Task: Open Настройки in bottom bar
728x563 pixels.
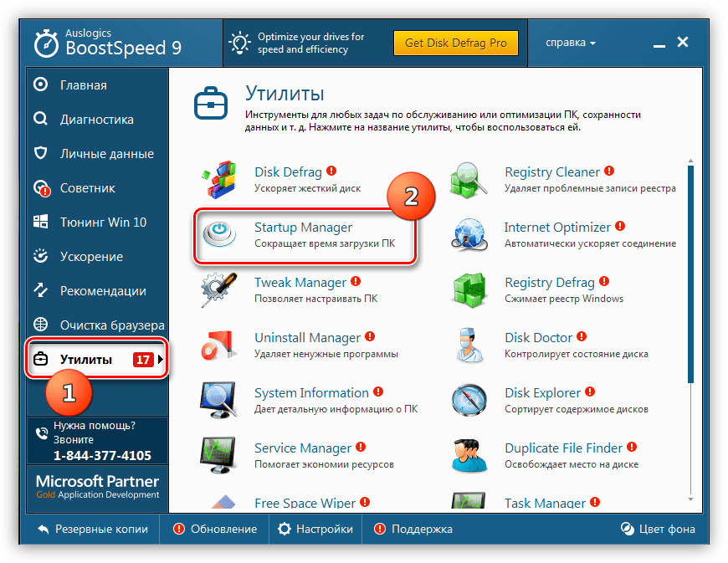Action: pyautogui.click(x=315, y=529)
